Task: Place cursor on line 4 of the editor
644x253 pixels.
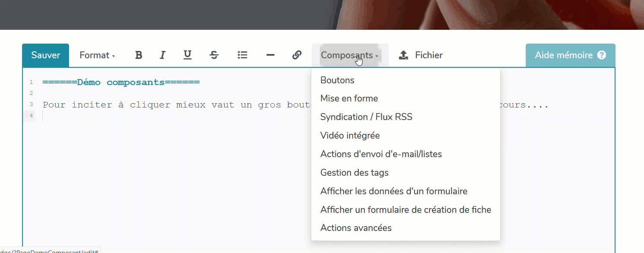Action: (65, 116)
